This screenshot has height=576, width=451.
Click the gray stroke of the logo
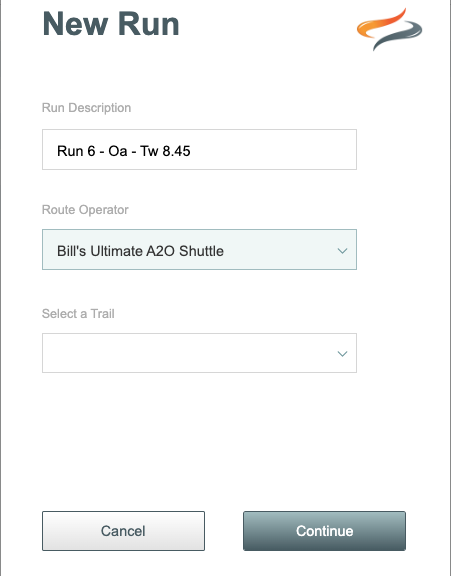(398, 36)
